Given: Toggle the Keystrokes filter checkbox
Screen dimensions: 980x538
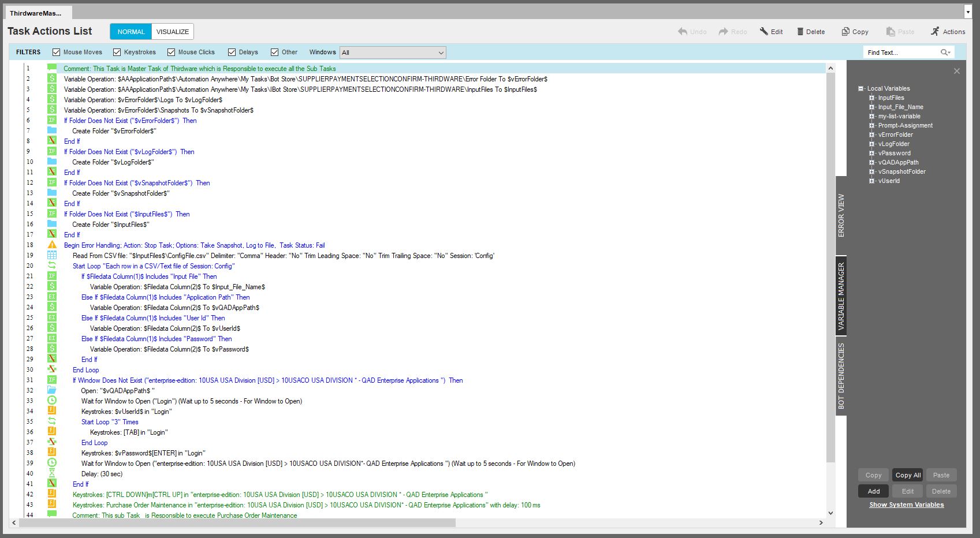Looking at the screenshot, I should (117, 53).
